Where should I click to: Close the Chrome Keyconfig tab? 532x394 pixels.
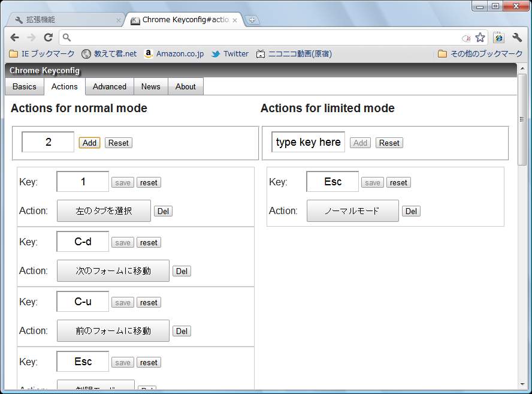coord(235,20)
